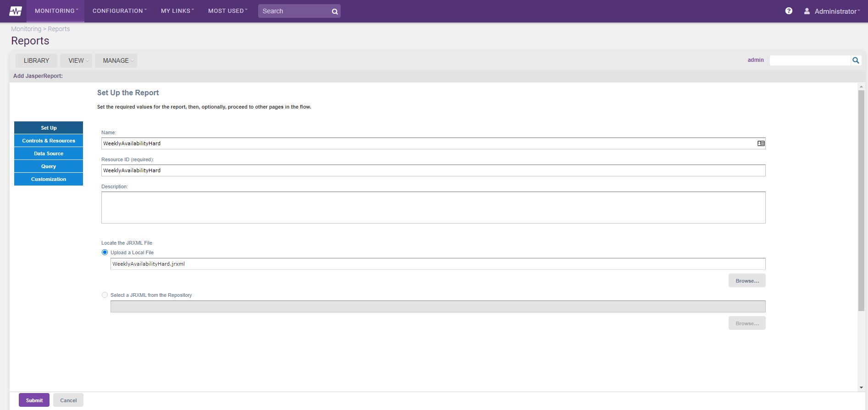Submit the report setup
Screen dimensions: 868x410
[x=34, y=400]
